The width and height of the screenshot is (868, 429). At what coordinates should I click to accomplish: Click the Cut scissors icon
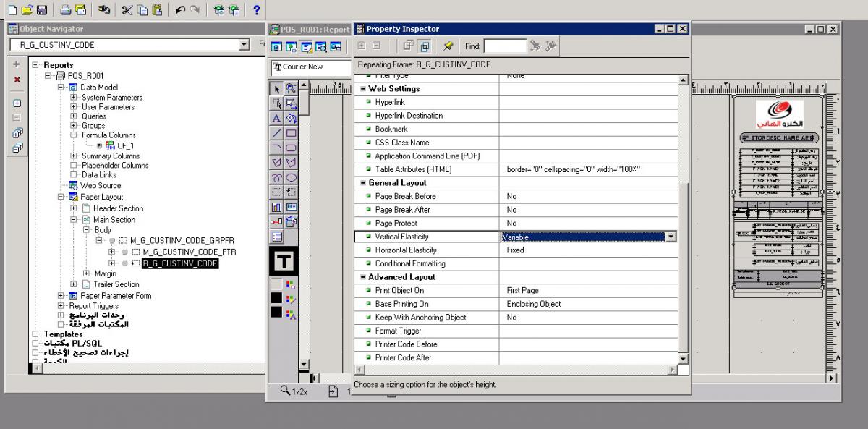(127, 10)
